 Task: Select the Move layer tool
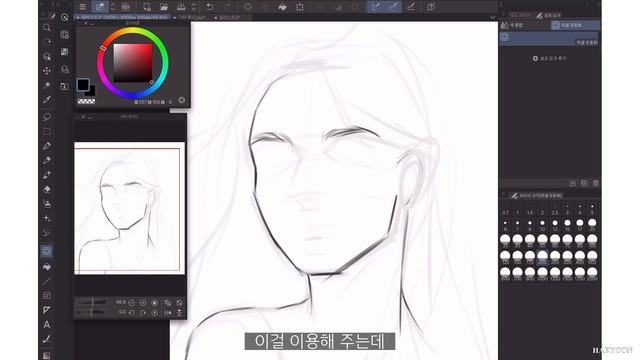pos(47,71)
